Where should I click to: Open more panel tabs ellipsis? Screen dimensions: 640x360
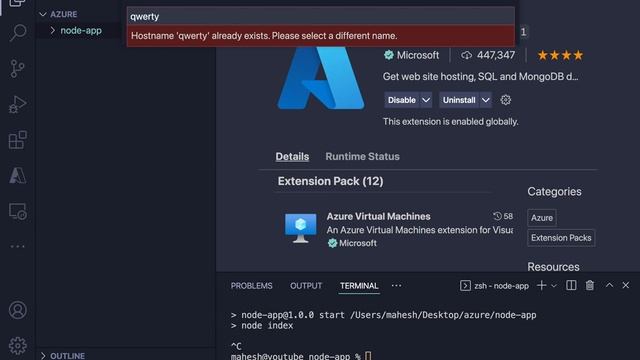396,286
